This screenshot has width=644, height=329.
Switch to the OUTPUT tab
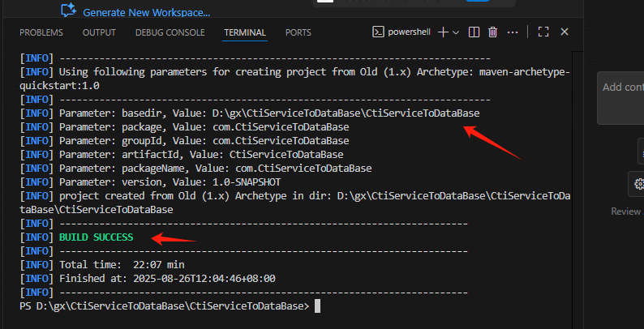[x=99, y=32]
